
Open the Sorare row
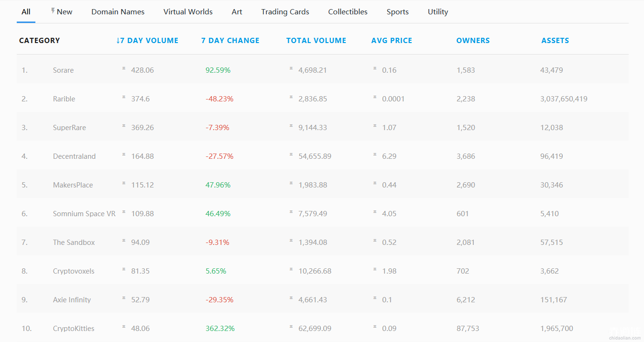pos(323,70)
